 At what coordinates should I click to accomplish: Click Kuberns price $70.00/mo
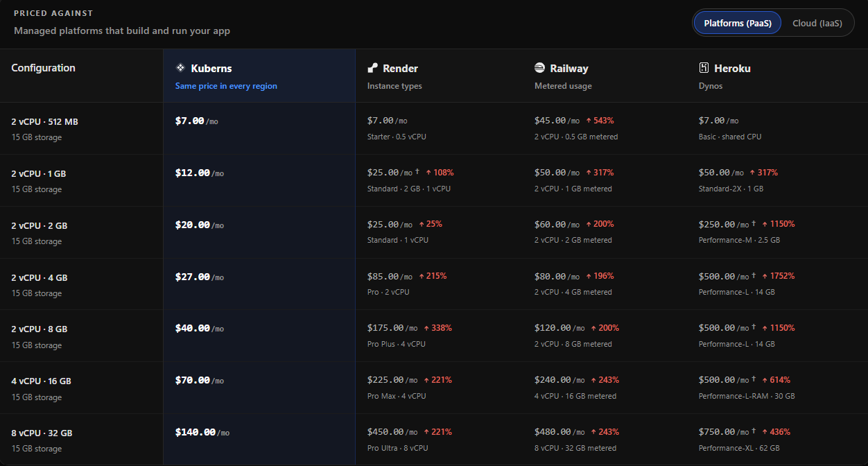pyautogui.click(x=200, y=380)
